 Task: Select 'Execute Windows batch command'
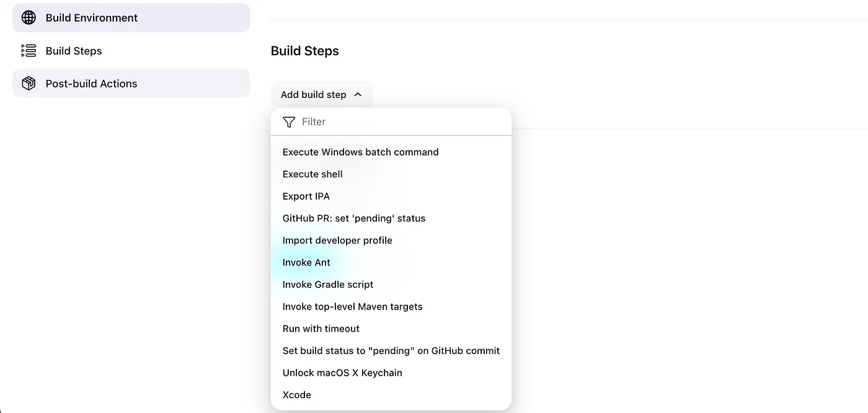tap(360, 151)
